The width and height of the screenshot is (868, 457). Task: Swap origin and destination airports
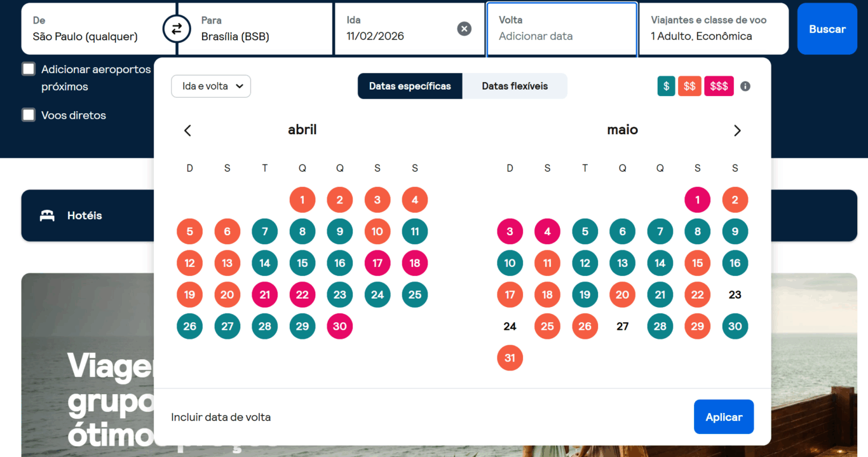click(176, 29)
